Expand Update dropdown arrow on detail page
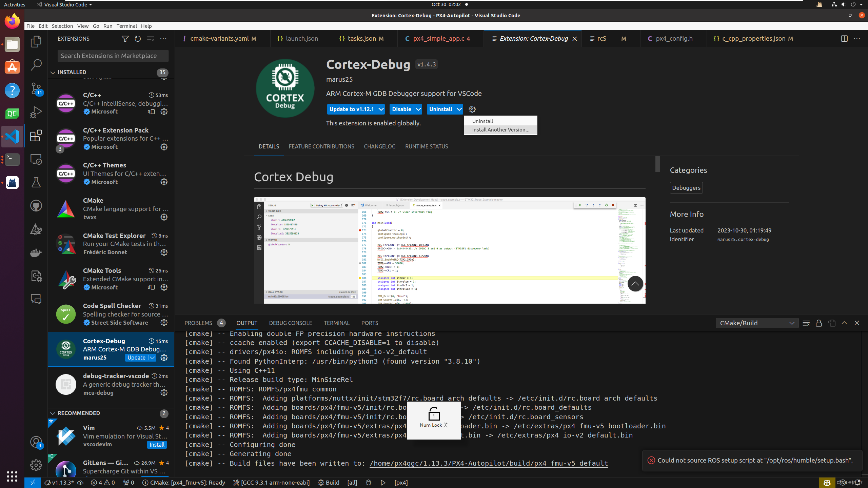Screen dimensions: 868x488 (381, 109)
